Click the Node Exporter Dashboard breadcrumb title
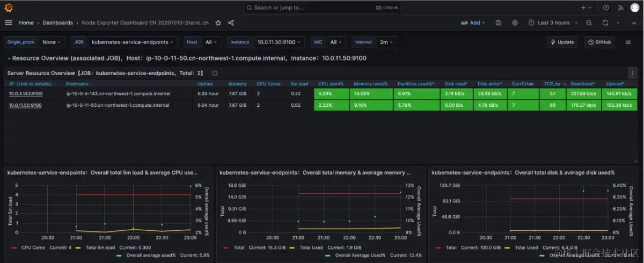 145,23
